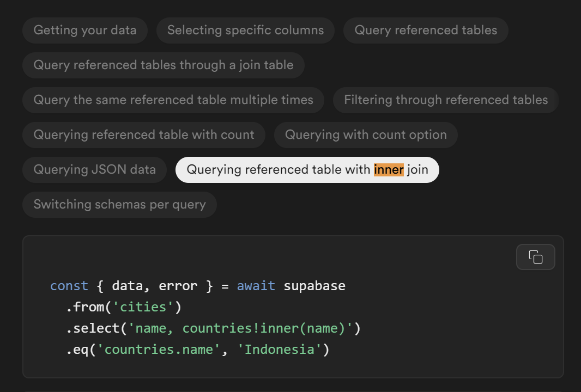
Task: Click the .from('cities') code line
Action: [x=124, y=307]
